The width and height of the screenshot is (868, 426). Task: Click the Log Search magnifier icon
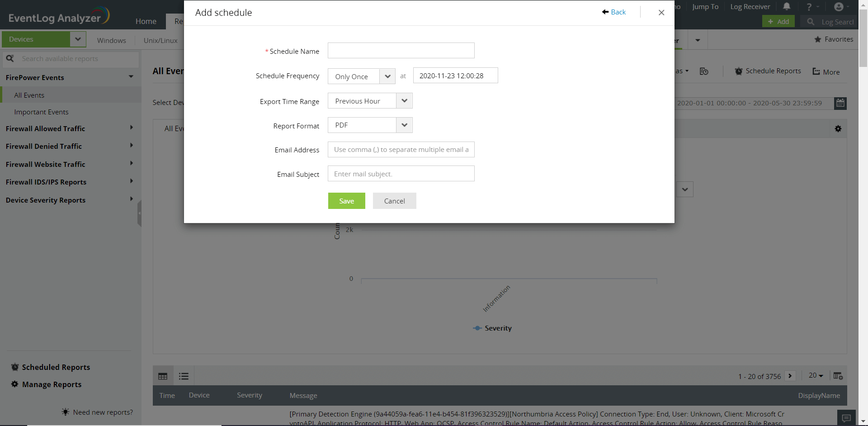810,22
